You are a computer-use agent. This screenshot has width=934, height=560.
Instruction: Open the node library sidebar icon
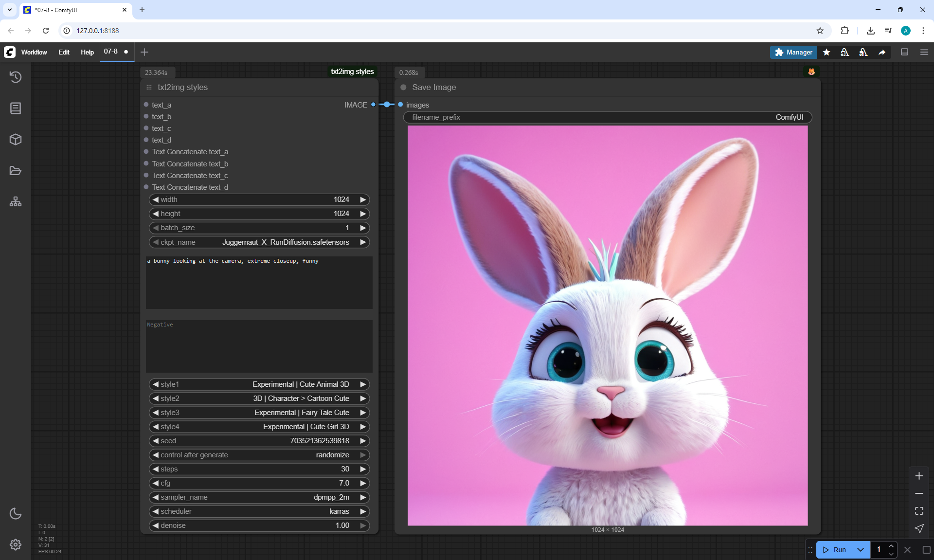[16, 108]
